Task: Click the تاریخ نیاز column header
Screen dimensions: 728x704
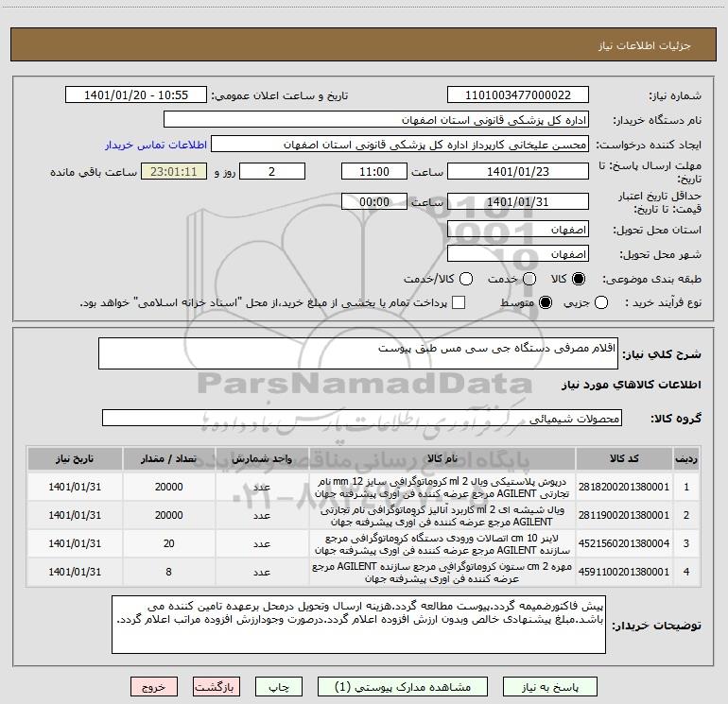Action: click(75, 458)
